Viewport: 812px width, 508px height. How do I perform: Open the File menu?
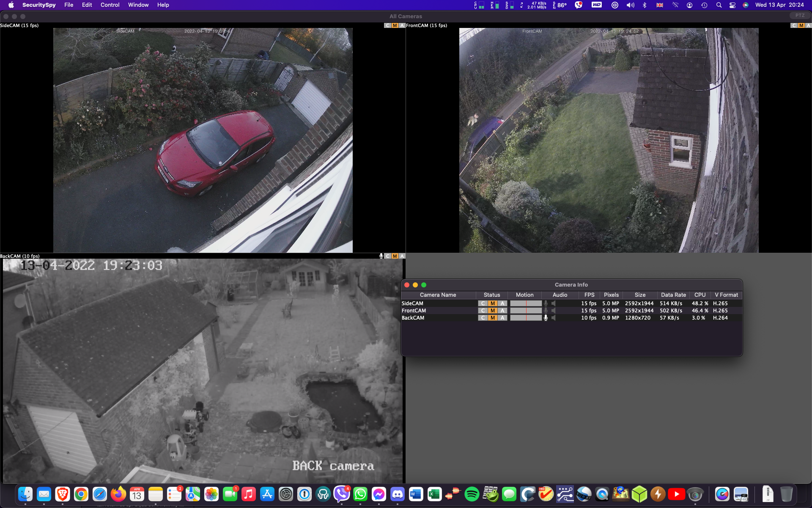[69, 5]
